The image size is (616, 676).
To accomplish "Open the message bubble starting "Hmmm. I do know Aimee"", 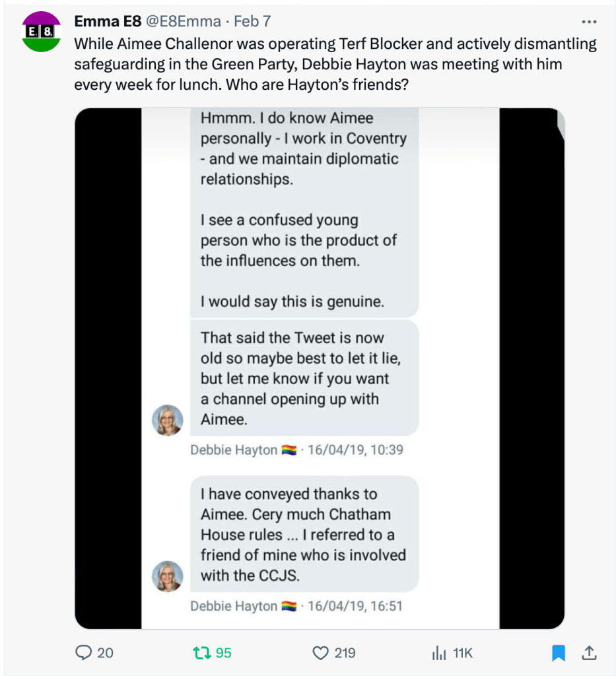I will (304, 211).
